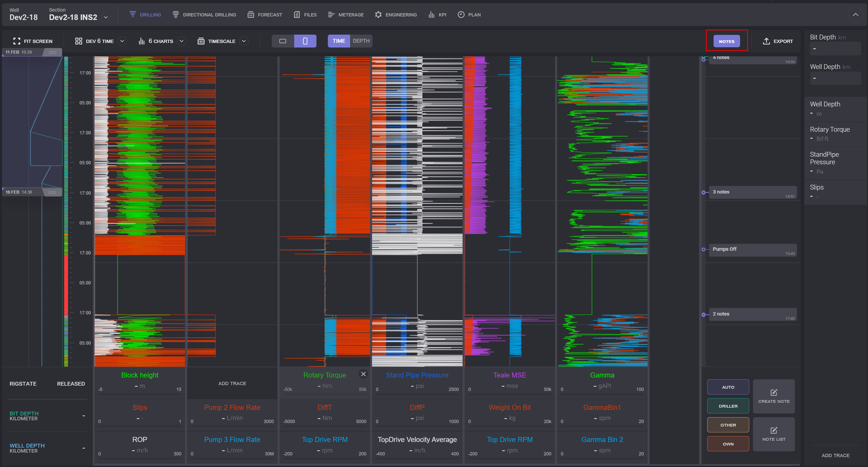
Task: Toggle the Auto notes filter
Action: (728, 387)
